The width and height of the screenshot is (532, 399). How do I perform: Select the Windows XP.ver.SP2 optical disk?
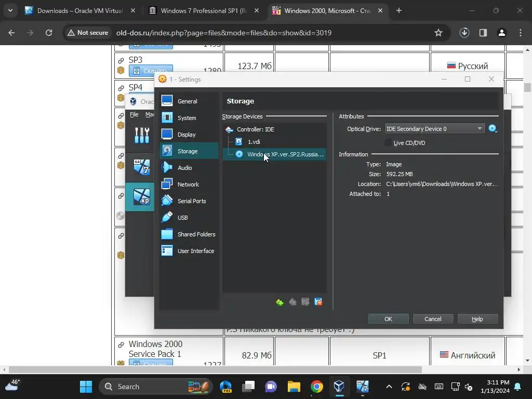point(275,154)
